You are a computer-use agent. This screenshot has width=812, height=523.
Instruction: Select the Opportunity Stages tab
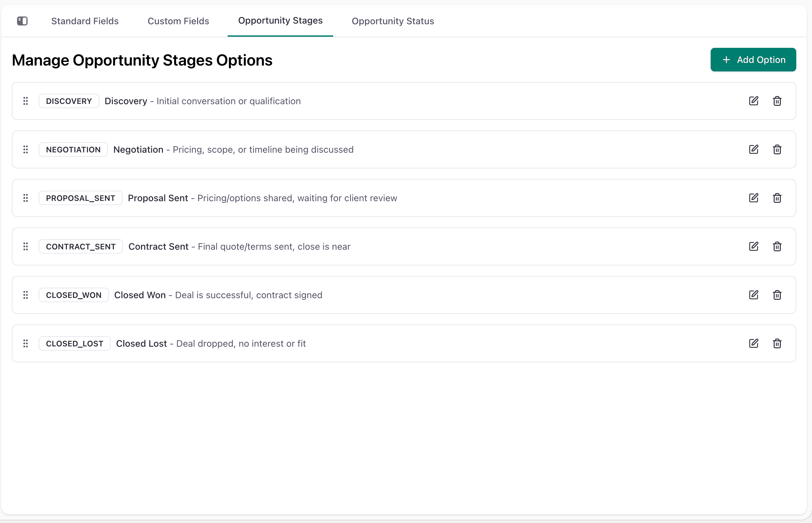point(280,21)
